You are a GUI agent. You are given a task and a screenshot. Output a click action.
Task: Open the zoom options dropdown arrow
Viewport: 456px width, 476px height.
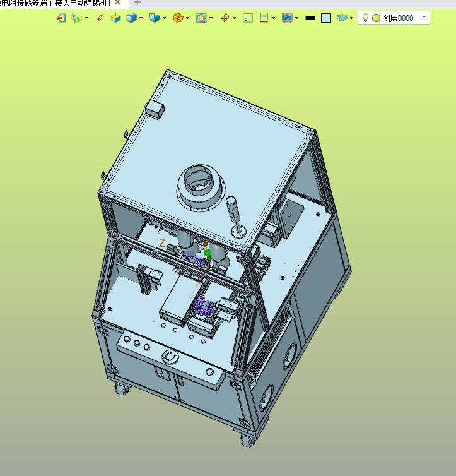tap(211, 18)
